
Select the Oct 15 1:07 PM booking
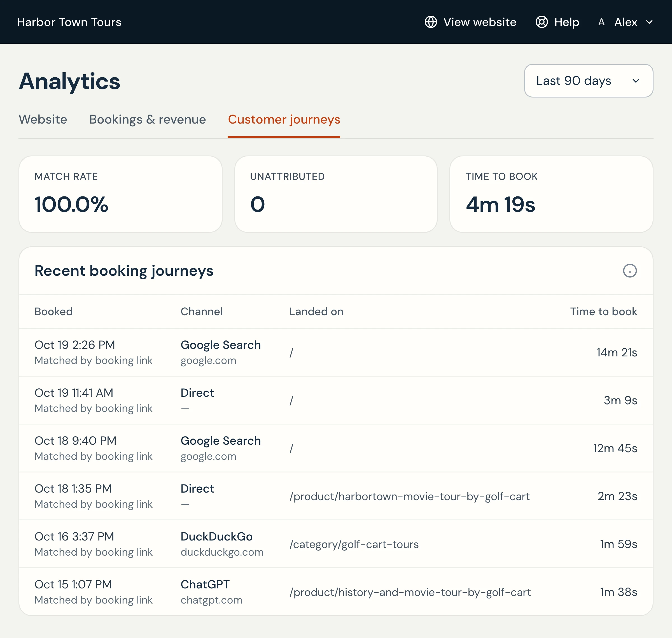pos(336,592)
